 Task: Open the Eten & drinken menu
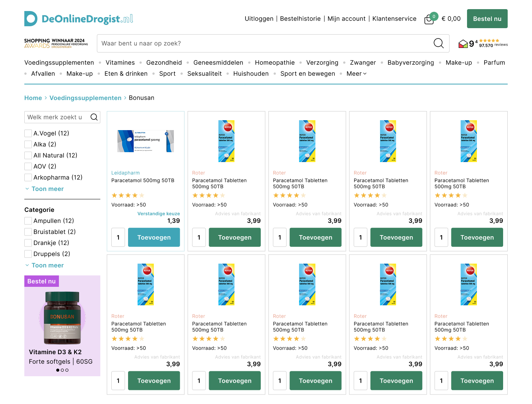[126, 73]
